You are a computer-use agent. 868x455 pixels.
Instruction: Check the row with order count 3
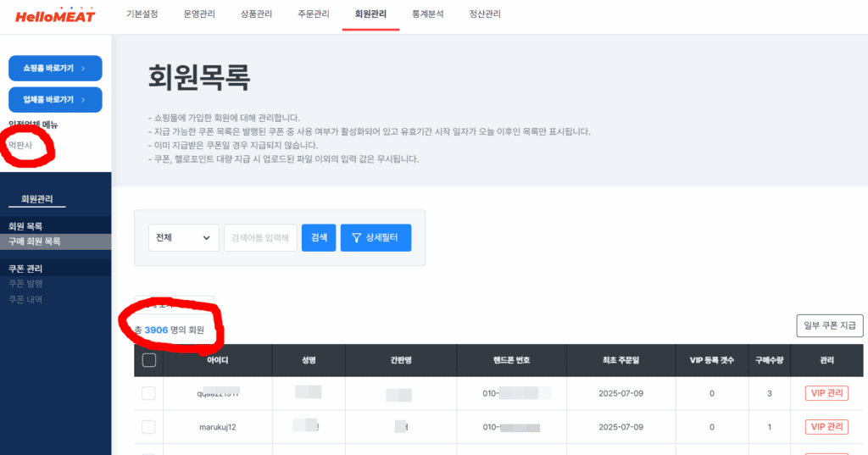(148, 393)
